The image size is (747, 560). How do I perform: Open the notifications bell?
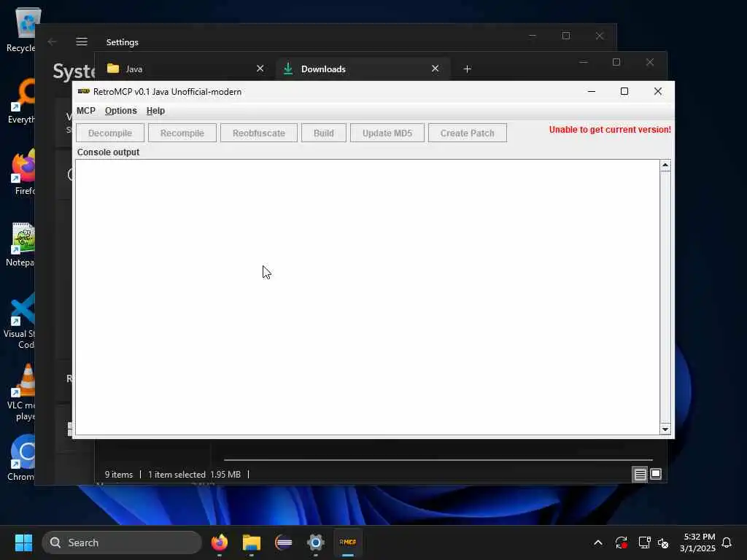(x=727, y=542)
